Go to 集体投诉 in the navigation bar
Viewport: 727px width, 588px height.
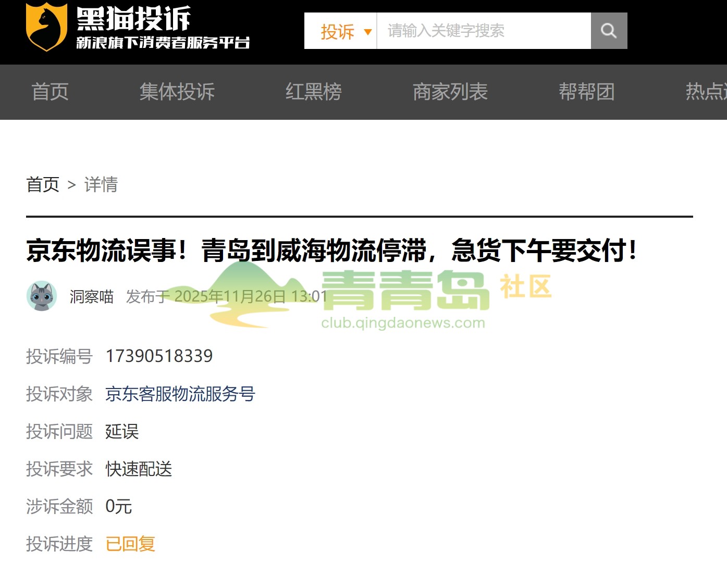click(x=177, y=92)
